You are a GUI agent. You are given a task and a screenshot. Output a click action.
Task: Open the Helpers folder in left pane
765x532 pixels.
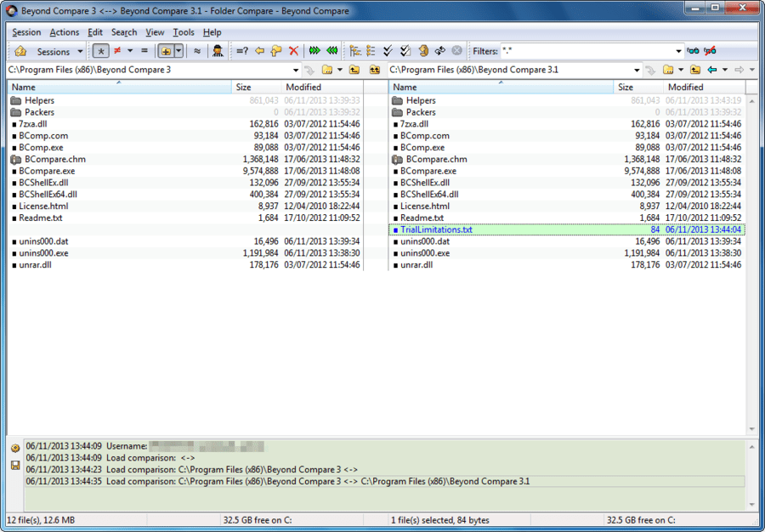(x=39, y=100)
